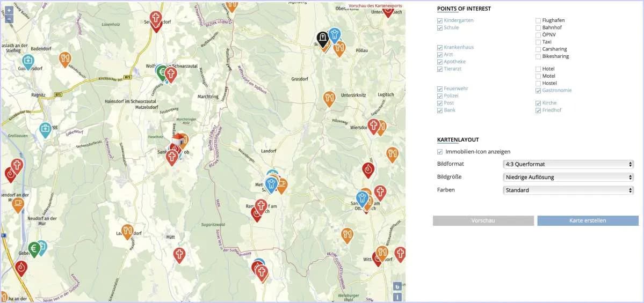
Task: Uncheck the Kindergarten checkbox
Action: coord(440,20)
